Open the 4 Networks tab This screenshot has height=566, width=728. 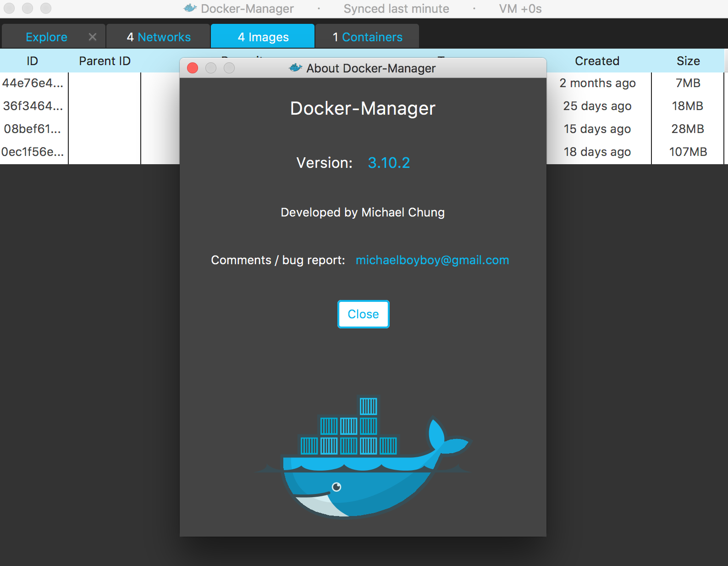tap(159, 37)
